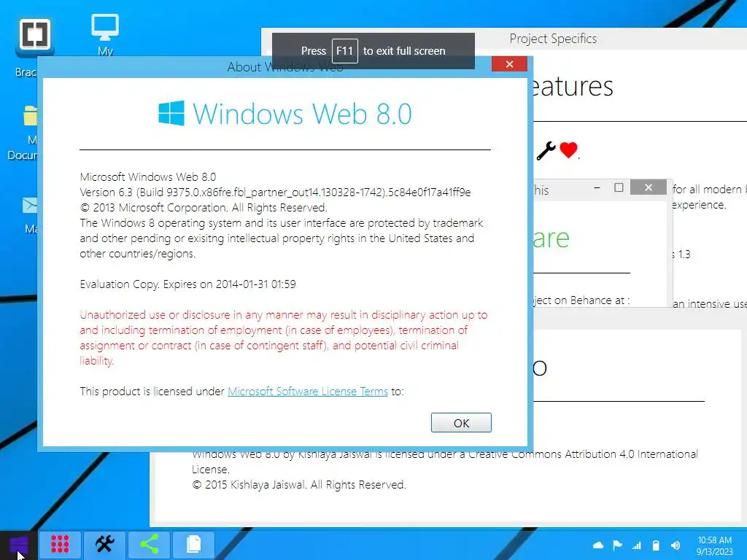Select the 'Evaluation Copy. Expires on 2014-01-31' text
The image size is (747, 560).
coord(187,284)
